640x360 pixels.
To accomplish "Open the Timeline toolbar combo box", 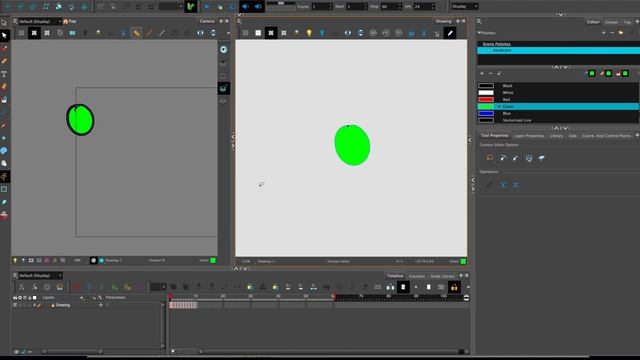I will pos(158,287).
